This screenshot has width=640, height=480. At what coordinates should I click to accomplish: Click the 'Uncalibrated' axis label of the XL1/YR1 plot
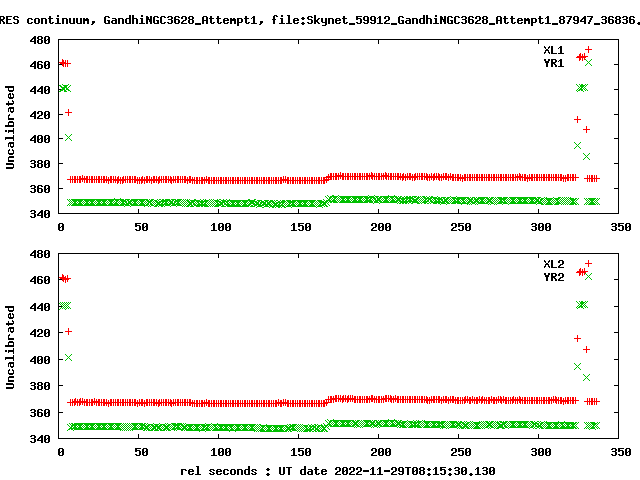click(10, 127)
